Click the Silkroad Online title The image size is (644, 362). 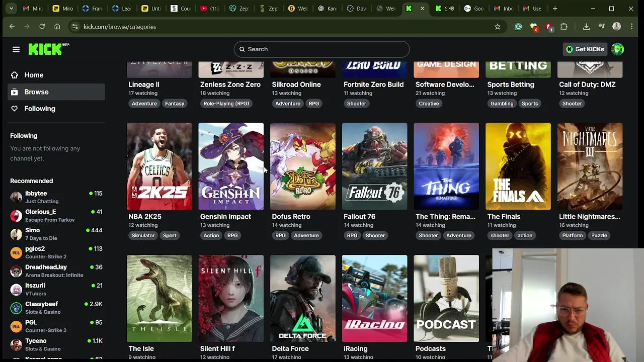coord(296,84)
